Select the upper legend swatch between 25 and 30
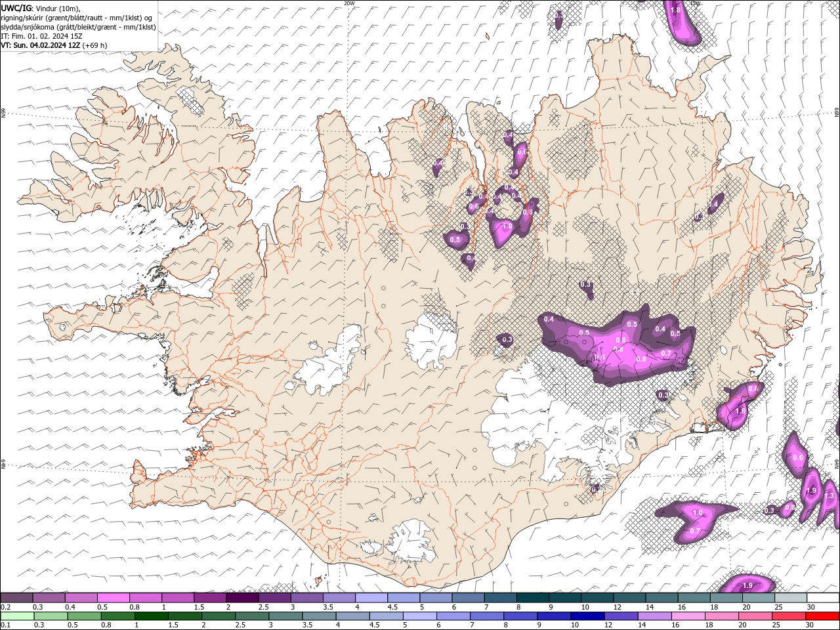 point(791,598)
